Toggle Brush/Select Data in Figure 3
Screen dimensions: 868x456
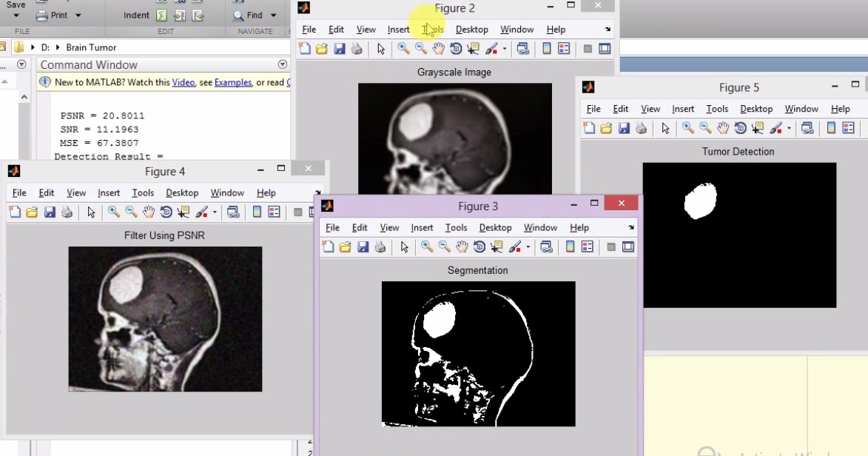515,247
